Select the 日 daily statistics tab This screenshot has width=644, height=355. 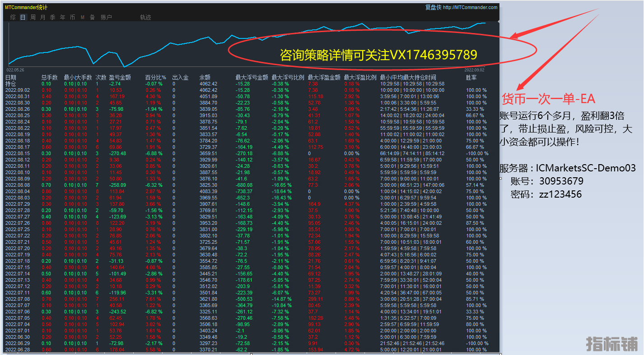tap(23, 17)
